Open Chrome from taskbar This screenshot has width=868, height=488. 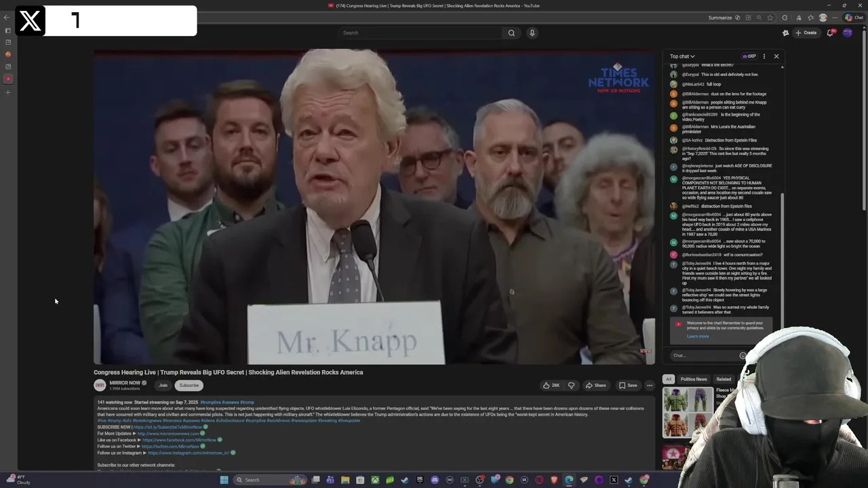tap(509, 480)
